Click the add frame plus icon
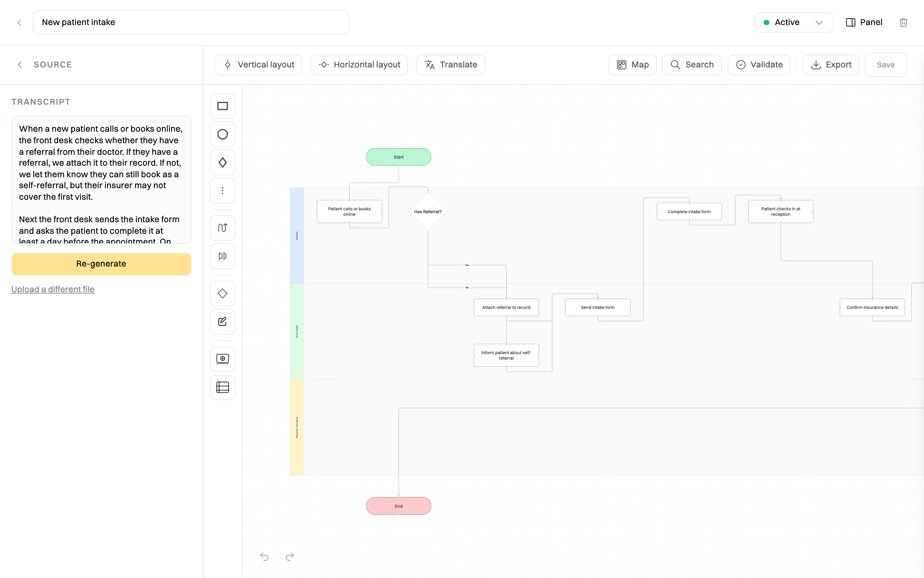 point(223,359)
